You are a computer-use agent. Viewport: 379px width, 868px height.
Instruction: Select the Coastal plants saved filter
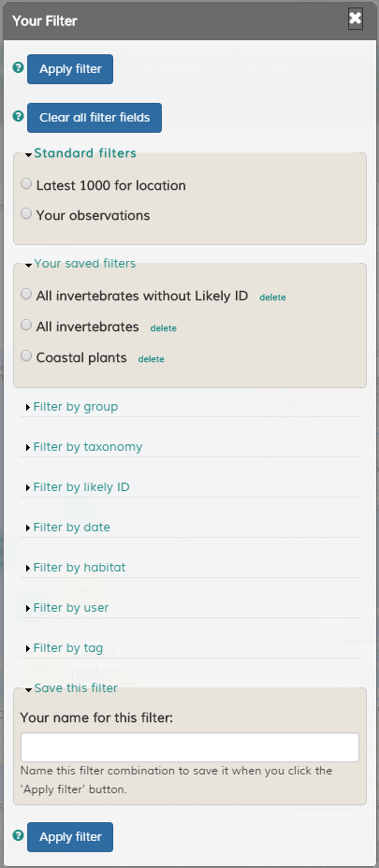click(x=26, y=356)
